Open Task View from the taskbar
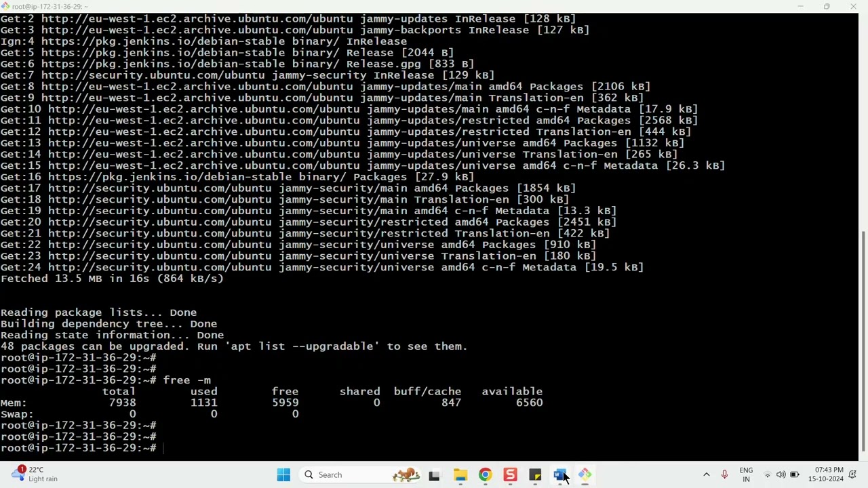 click(434, 475)
